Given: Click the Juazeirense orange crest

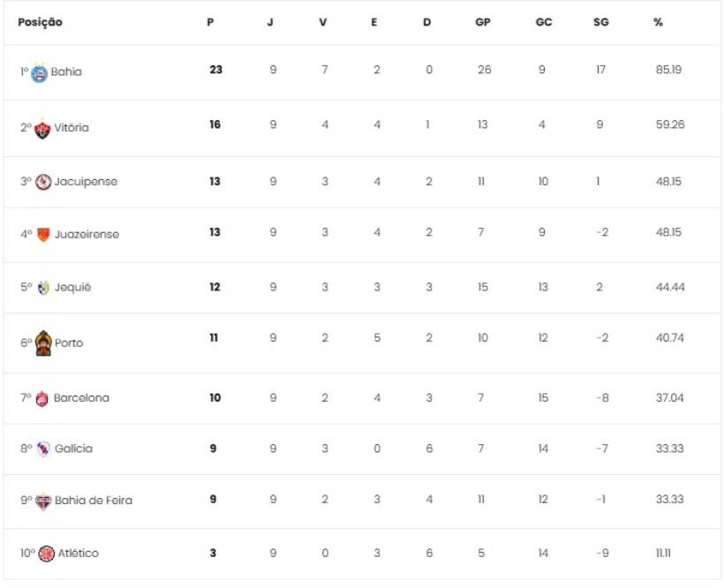Looking at the screenshot, I should tap(43, 235).
